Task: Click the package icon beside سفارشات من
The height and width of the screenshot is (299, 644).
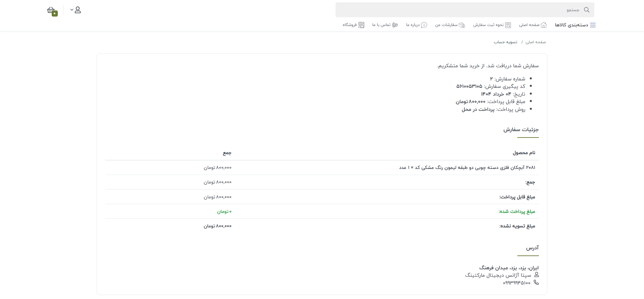Action: click(462, 25)
